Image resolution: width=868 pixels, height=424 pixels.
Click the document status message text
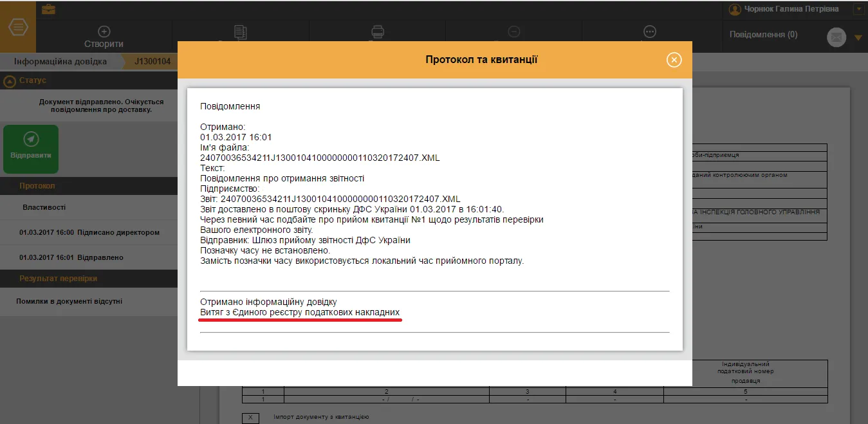(x=101, y=106)
